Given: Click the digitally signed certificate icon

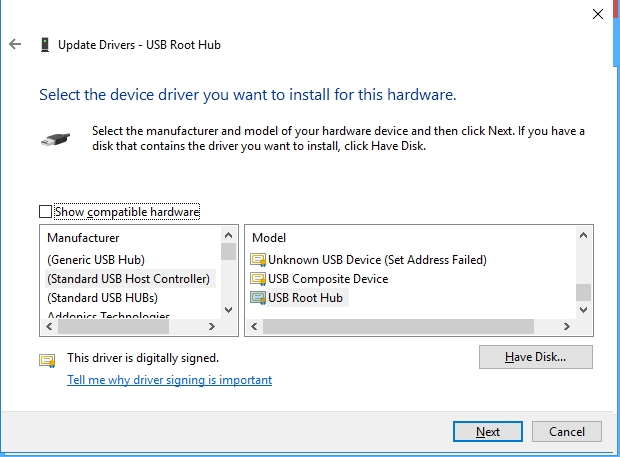Looking at the screenshot, I should tap(47, 359).
